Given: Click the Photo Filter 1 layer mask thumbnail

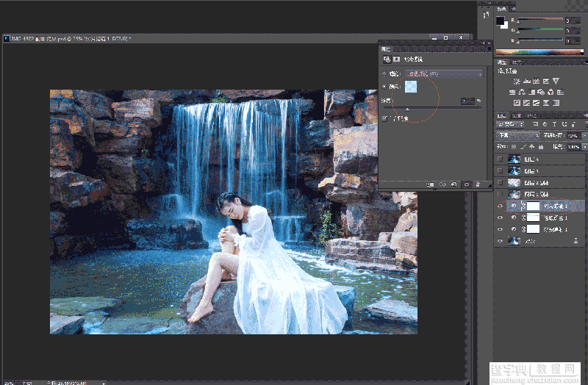Looking at the screenshot, I should point(534,206).
